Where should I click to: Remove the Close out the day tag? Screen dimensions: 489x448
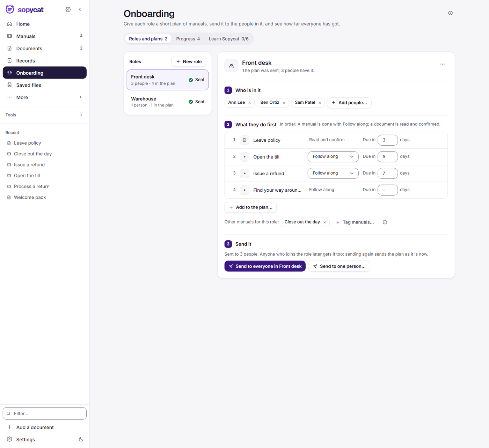(324, 222)
